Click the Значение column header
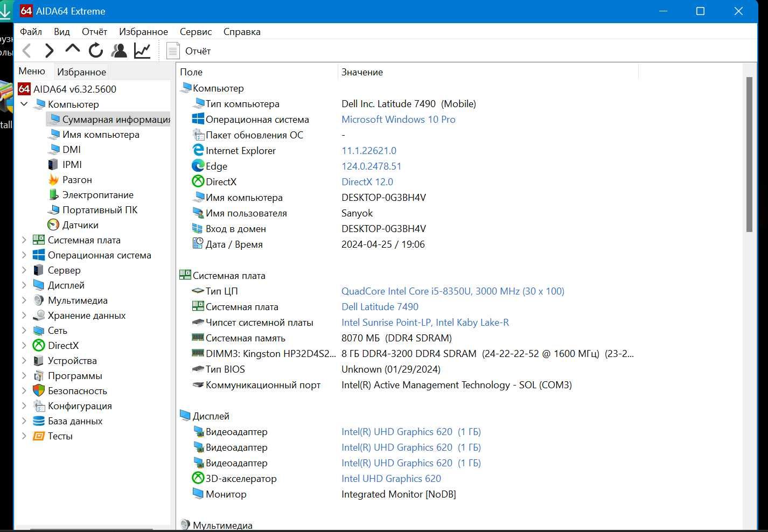768x532 pixels. [362, 72]
